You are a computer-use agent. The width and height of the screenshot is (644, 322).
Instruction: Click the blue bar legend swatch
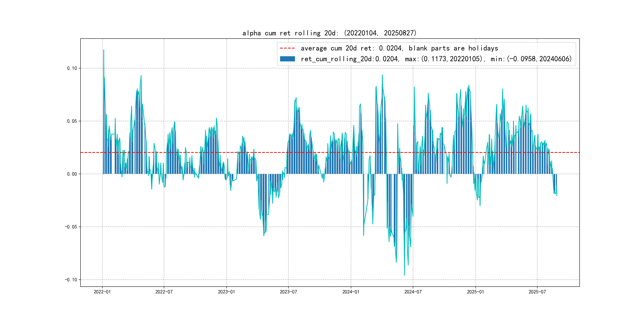pyautogui.click(x=287, y=59)
